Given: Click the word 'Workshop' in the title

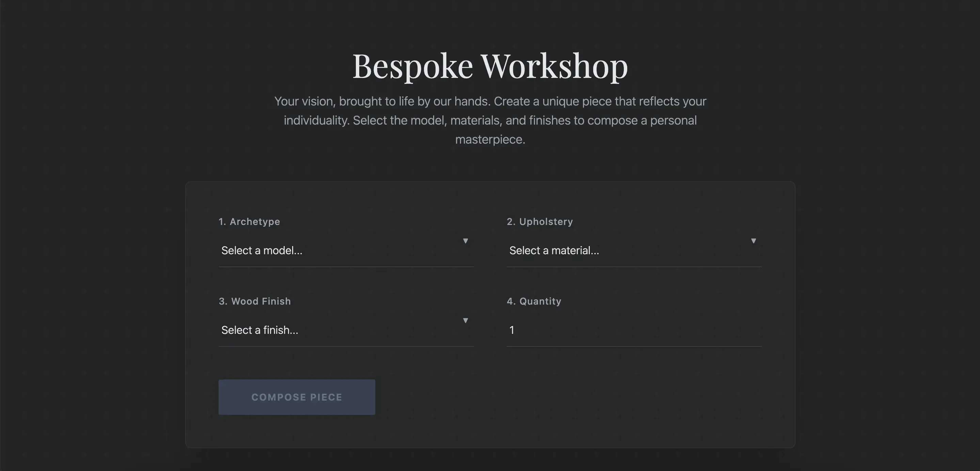Looking at the screenshot, I should point(554,66).
